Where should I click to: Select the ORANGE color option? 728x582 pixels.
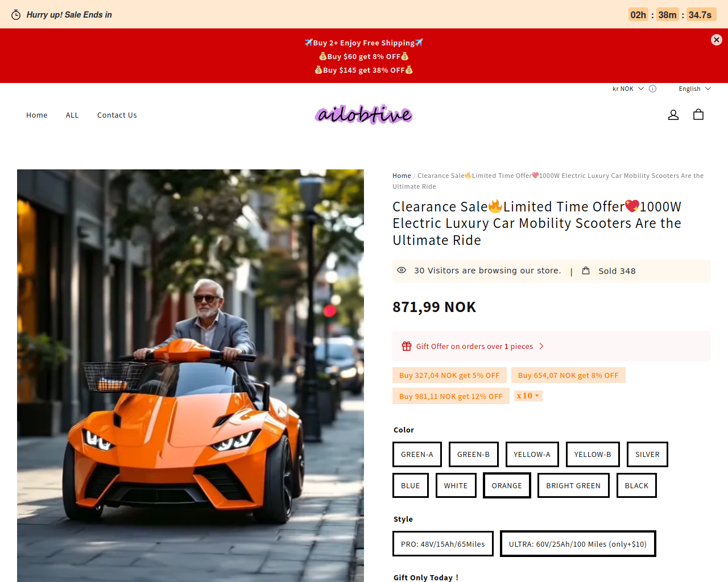tap(507, 485)
